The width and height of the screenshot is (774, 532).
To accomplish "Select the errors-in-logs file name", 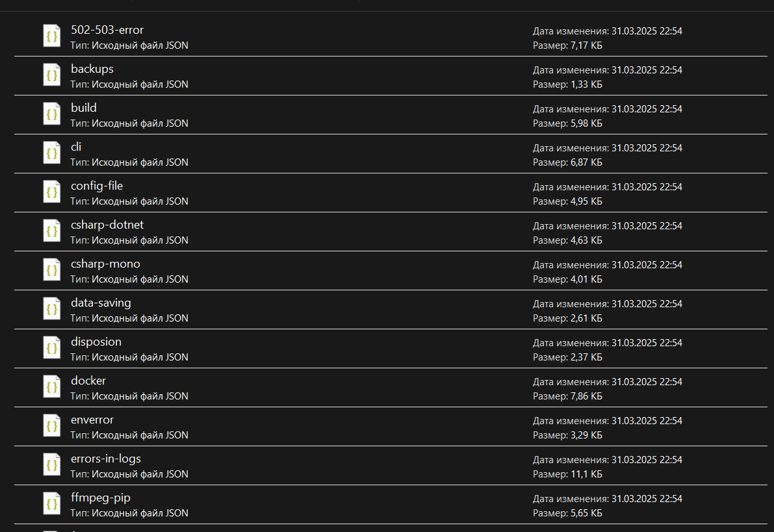I will [106, 459].
